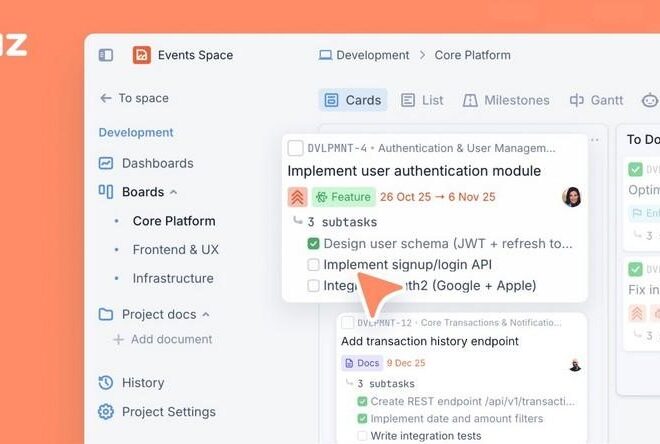
Task: Open the Dashboards page
Action: [x=157, y=163]
